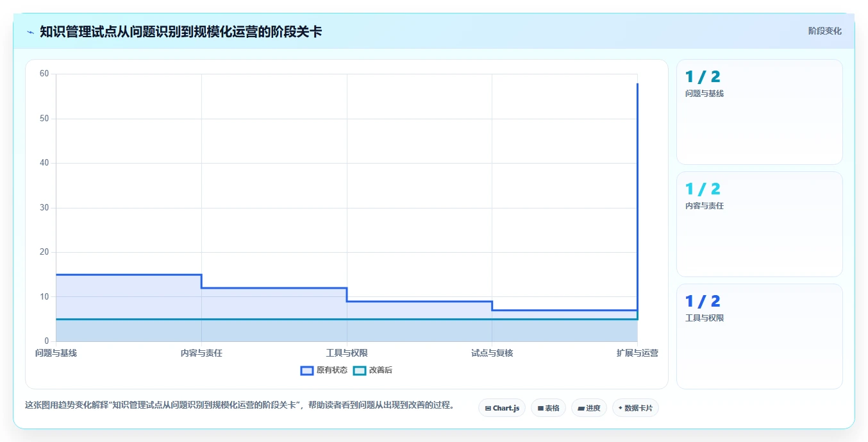Click x-axis label 工具与权限
Viewport: 868px width, 442px height.
[x=347, y=353]
